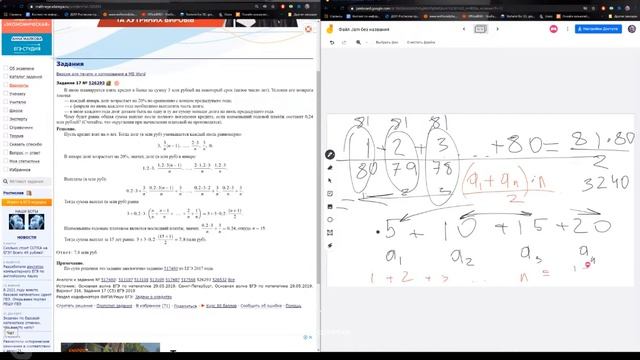Open 'Школа' in the sidebar

[x=16, y=111]
